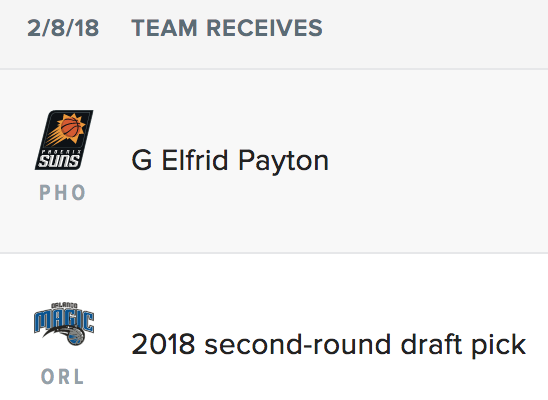Click the Phoenix Suns team logo
Viewport: 548px width, 400px height.
[x=64, y=140]
